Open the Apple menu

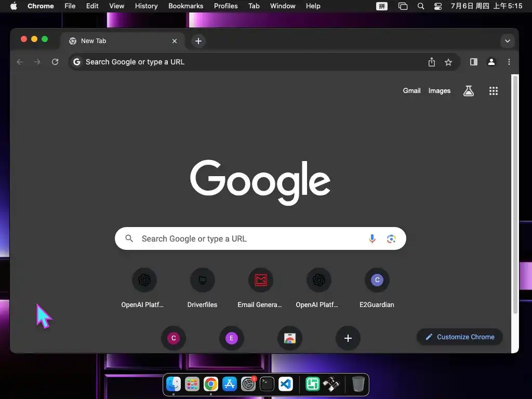tap(13, 6)
